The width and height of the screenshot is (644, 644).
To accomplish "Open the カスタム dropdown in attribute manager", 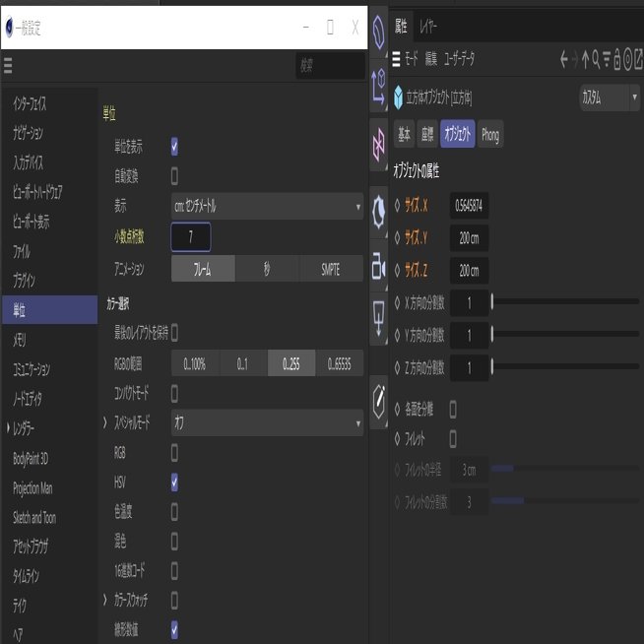I will [610, 97].
